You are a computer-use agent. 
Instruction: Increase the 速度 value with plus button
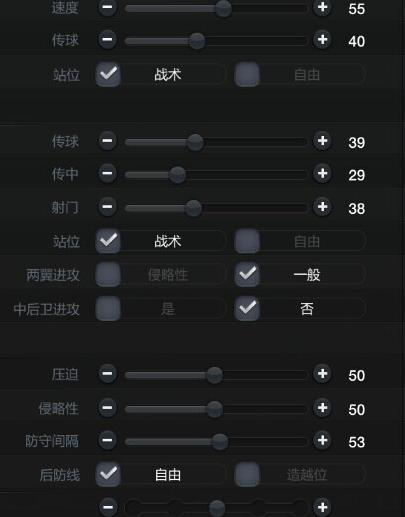point(322,7)
